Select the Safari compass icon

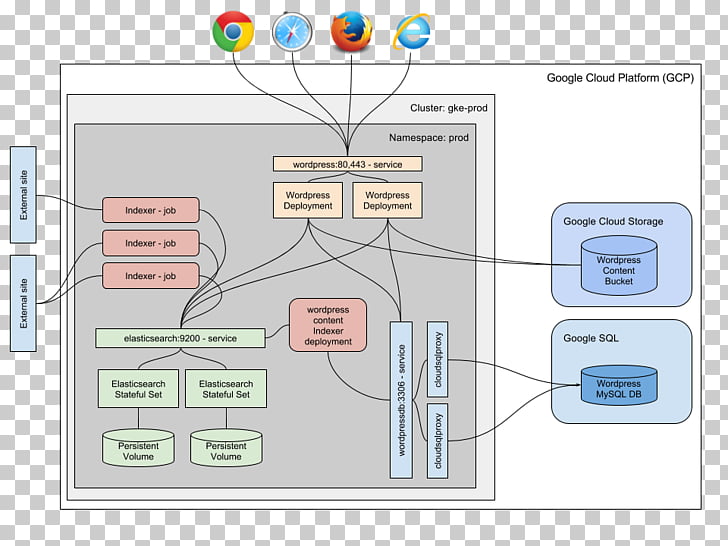tap(292, 32)
